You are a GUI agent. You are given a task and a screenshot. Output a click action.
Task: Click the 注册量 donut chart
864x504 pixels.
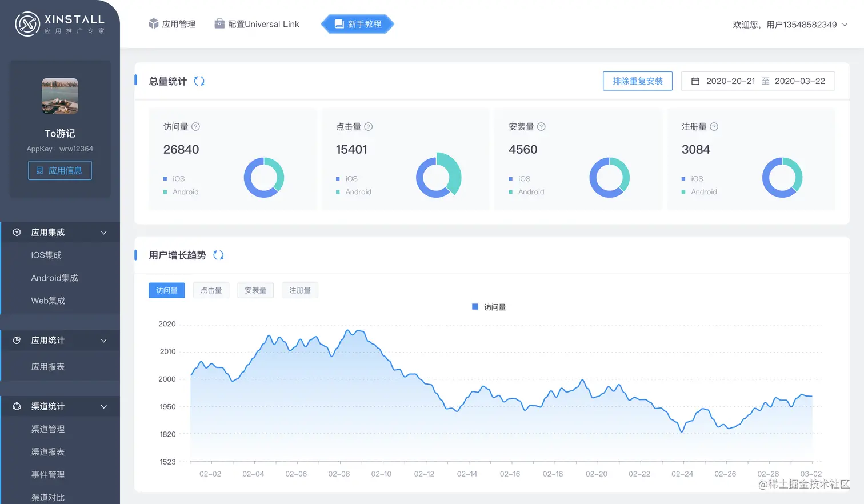(x=782, y=178)
